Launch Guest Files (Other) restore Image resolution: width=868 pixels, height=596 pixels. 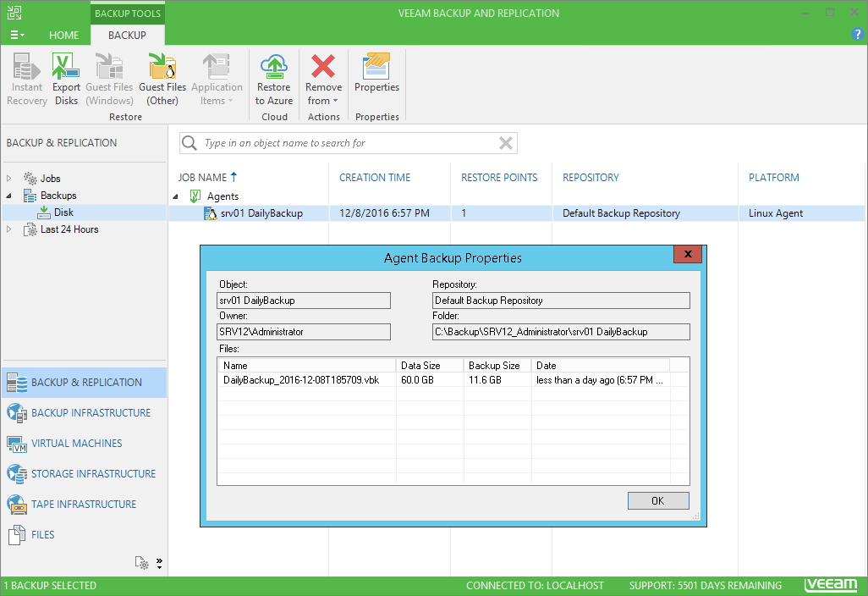click(162, 80)
